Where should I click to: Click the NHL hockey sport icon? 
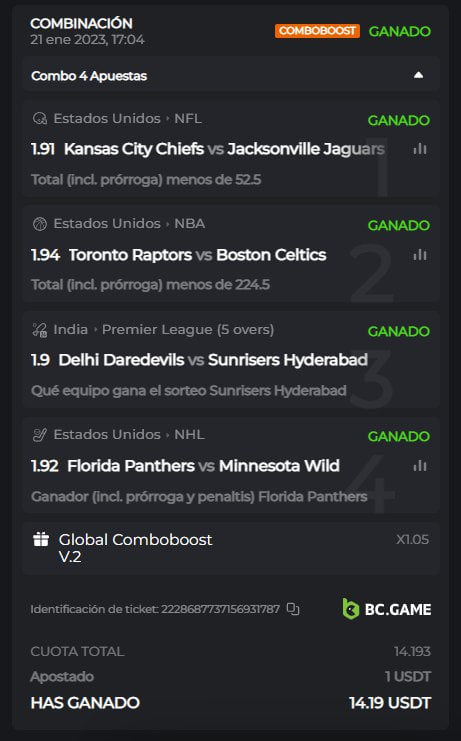click(x=40, y=435)
